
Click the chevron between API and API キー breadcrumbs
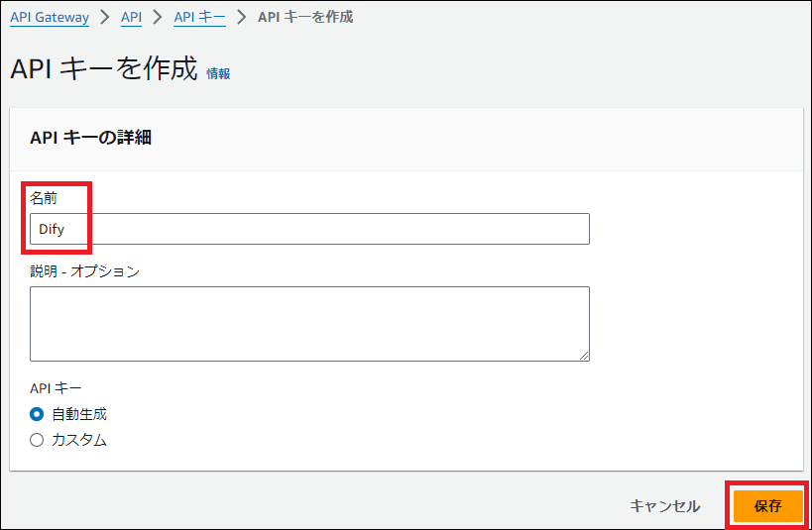pos(158,17)
